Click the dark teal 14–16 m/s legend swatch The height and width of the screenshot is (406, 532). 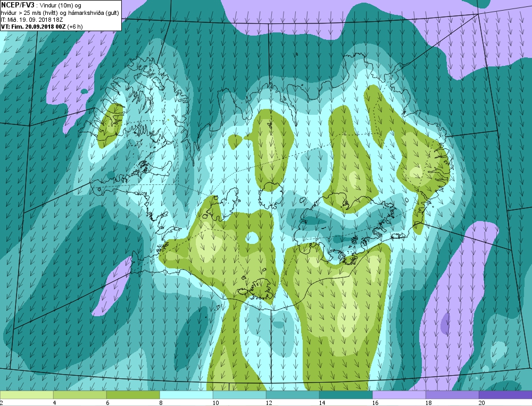click(346, 395)
